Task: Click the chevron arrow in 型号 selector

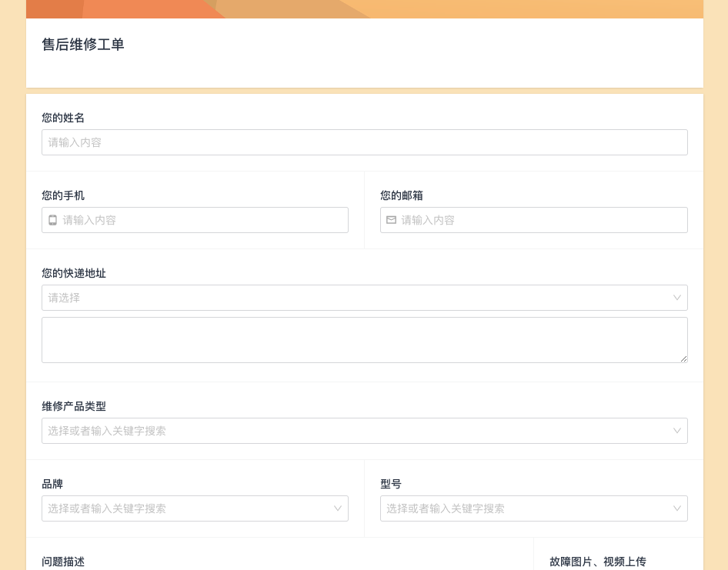Action: click(x=677, y=508)
